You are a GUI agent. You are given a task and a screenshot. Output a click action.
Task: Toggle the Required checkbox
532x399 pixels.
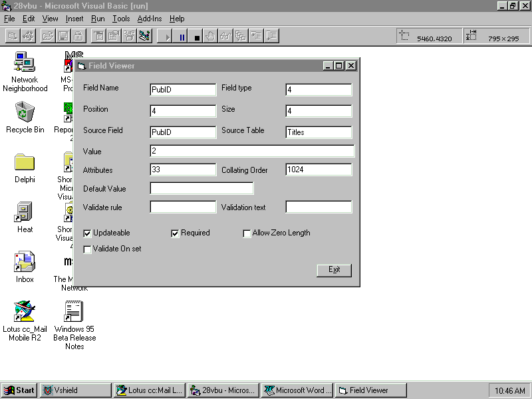pyautogui.click(x=176, y=233)
